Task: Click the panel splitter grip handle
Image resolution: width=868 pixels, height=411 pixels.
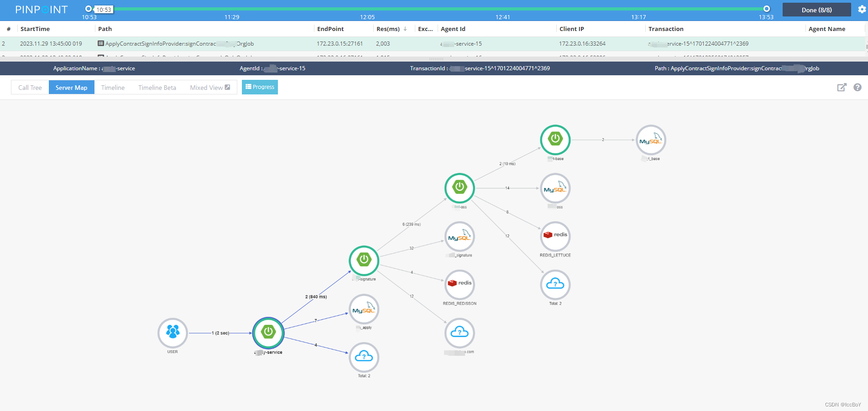Action: (436, 59)
